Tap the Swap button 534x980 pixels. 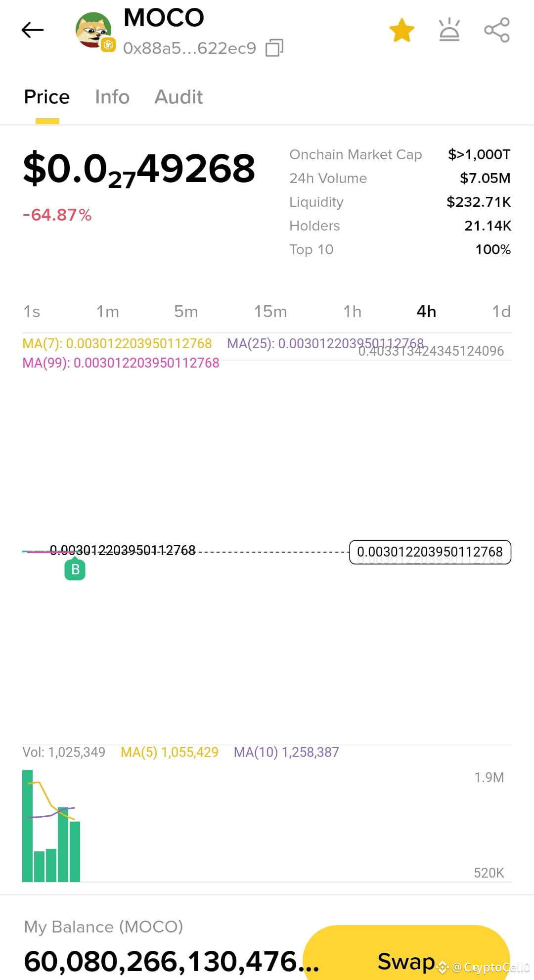[405, 961]
